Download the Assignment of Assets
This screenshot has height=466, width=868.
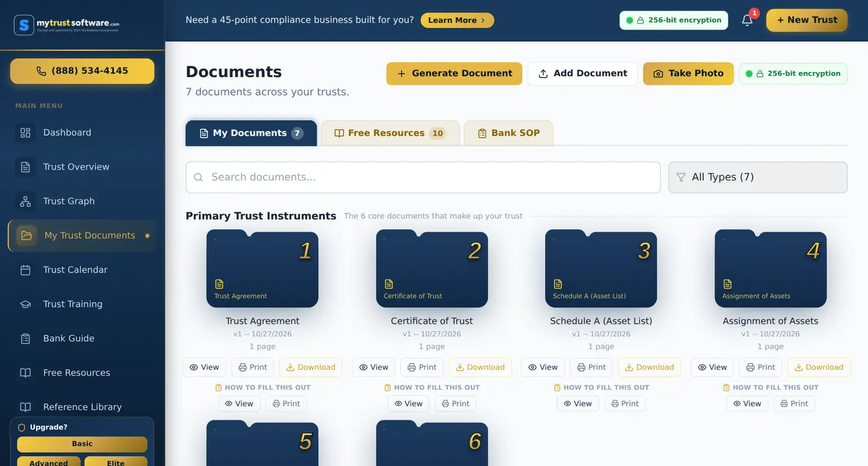(x=819, y=367)
